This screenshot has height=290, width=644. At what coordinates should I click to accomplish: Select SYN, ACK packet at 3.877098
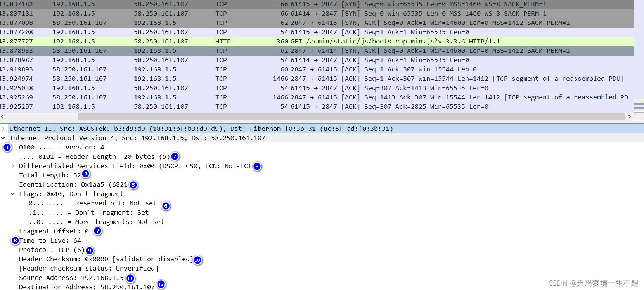pyautogui.click(x=317, y=23)
